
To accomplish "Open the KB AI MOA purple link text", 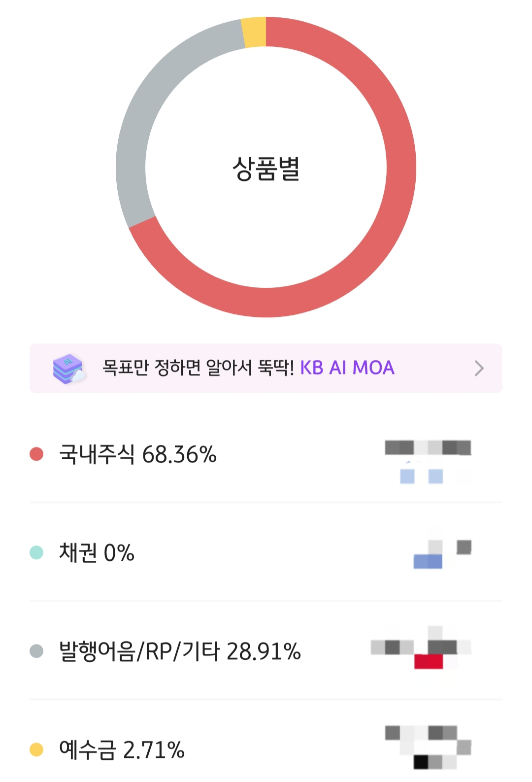I will pyautogui.click(x=347, y=368).
